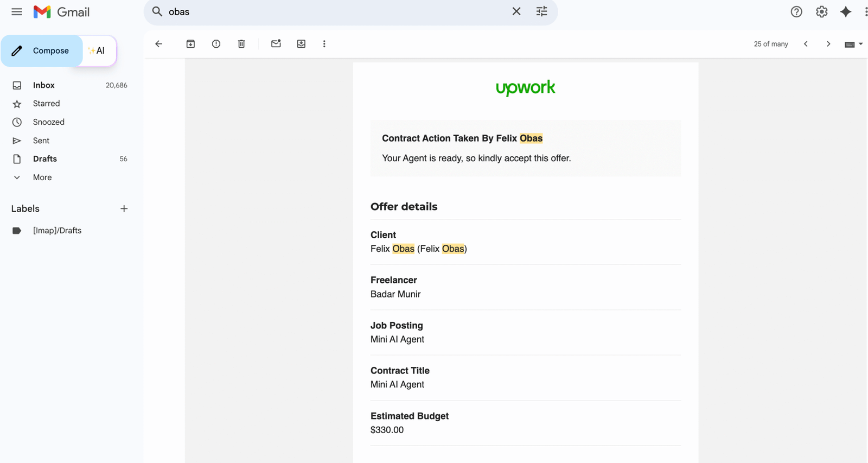This screenshot has height=463, width=868.
Task: Open the Gemini sparkle assistant
Action: point(845,12)
